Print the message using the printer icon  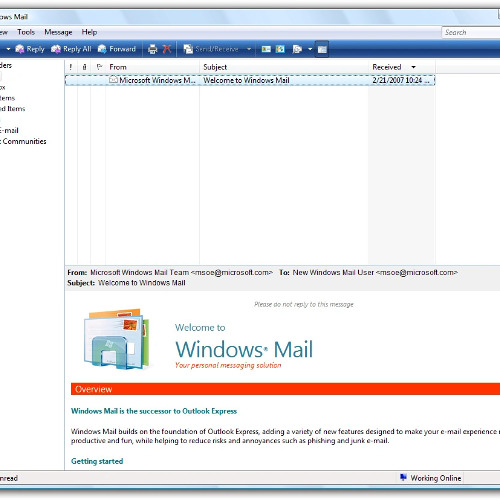tap(152, 49)
